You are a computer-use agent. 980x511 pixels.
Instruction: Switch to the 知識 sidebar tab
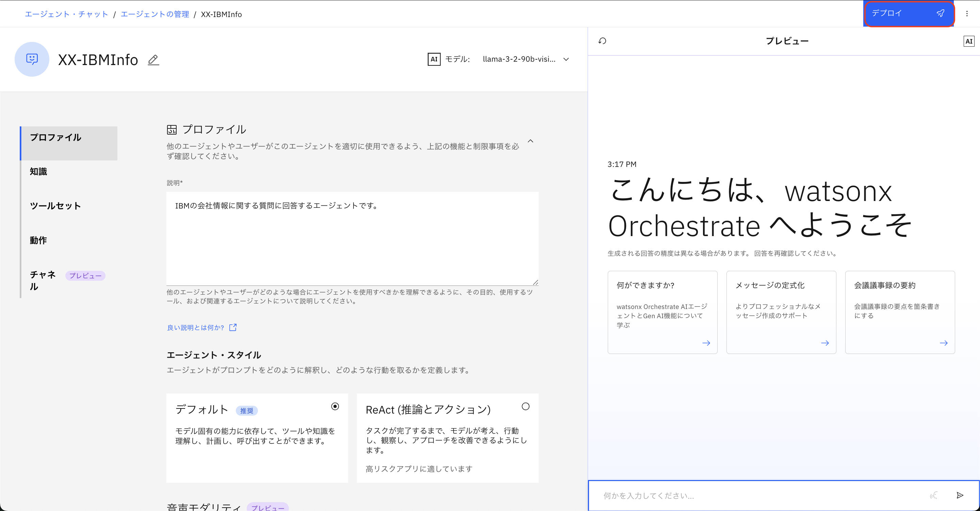tap(38, 171)
